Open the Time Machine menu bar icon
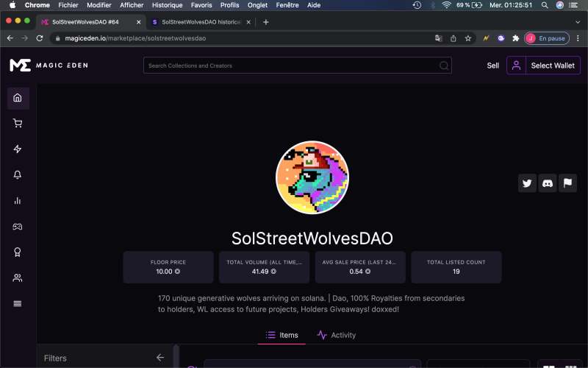Image resolution: width=588 pixels, height=368 pixels. [417, 5]
